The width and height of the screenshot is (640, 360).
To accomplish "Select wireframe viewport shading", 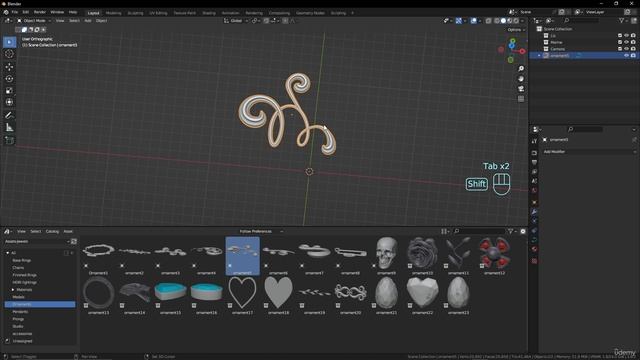I will (497, 21).
